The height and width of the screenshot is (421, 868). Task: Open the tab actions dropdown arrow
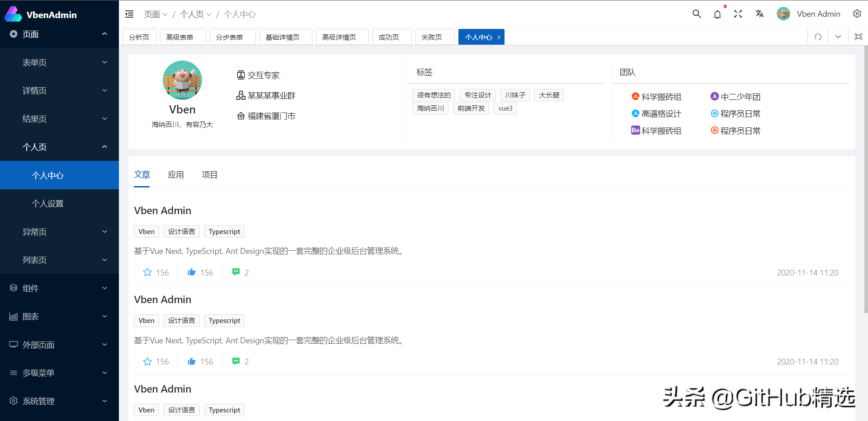(838, 37)
